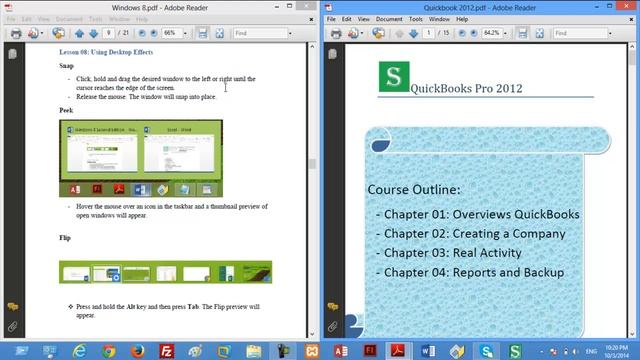Viewport: 640px width, 360px height.
Task: Open Google Chrome from taskbar
Action: pyautogui.click(x=109, y=351)
